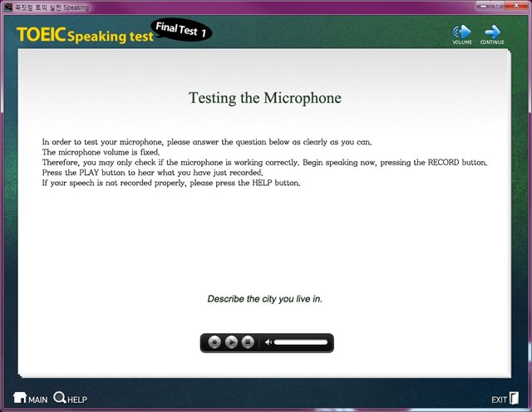532x412 pixels.
Task: Click the Final Test 1 badge
Action: click(183, 31)
